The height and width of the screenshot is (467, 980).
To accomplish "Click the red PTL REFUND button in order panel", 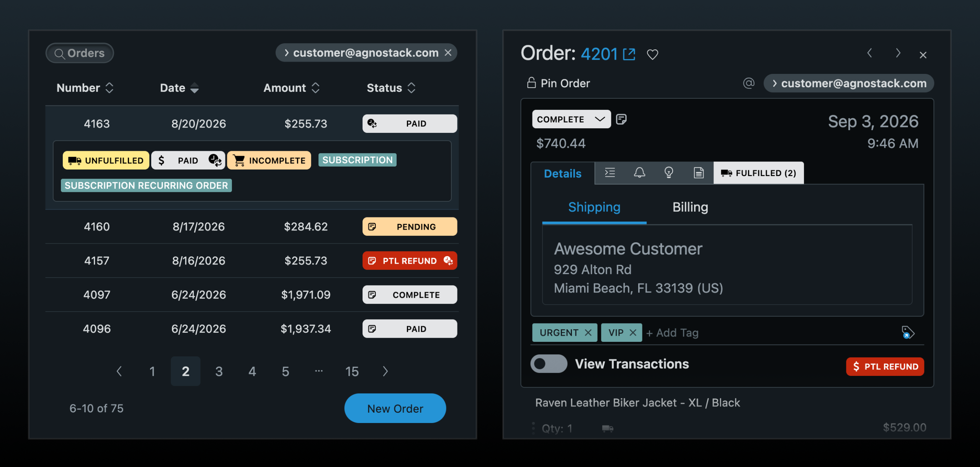I will pyautogui.click(x=885, y=366).
